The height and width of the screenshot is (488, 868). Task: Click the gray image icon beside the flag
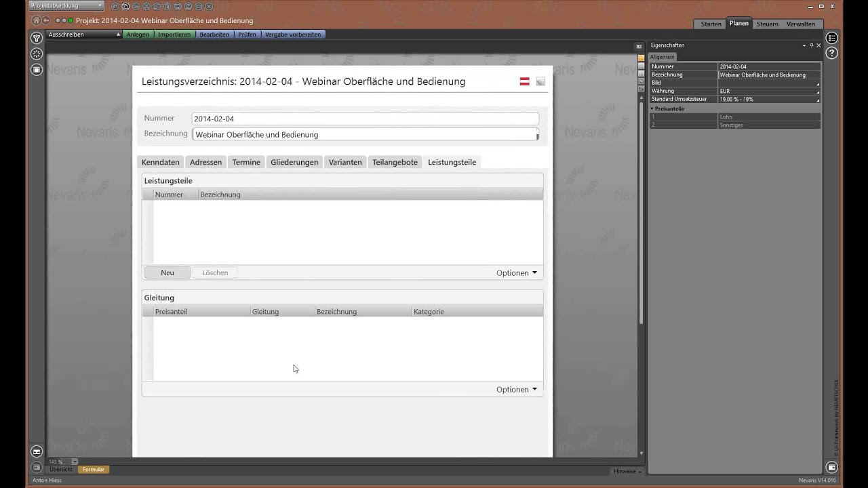click(540, 81)
